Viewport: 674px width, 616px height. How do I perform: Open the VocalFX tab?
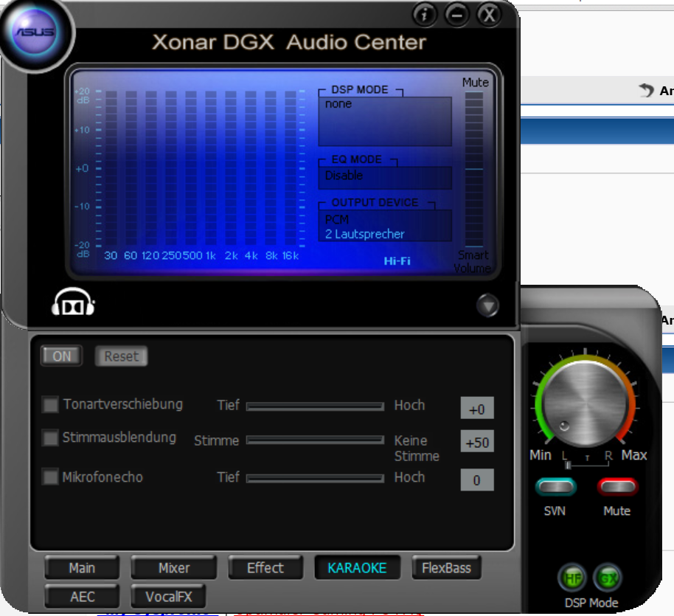point(168,596)
